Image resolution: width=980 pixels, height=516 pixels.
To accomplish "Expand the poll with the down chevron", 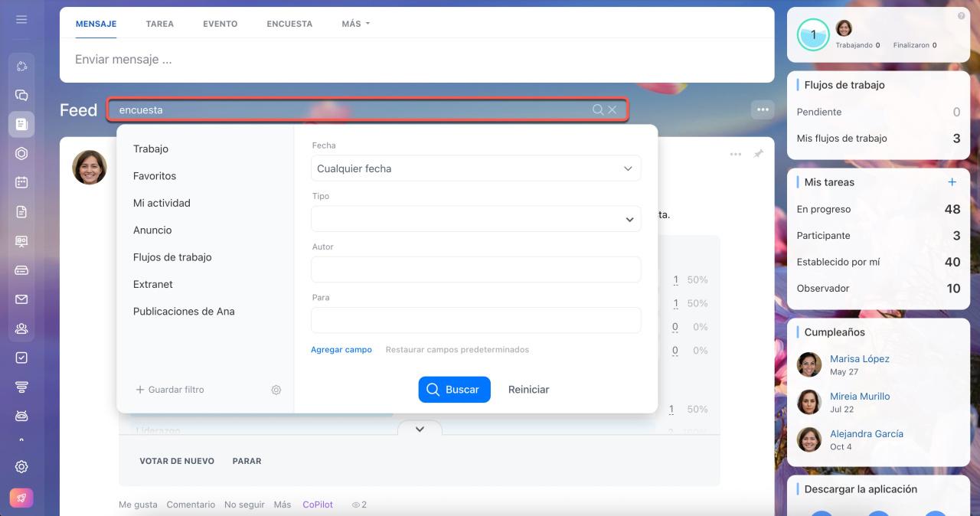I will pyautogui.click(x=420, y=429).
